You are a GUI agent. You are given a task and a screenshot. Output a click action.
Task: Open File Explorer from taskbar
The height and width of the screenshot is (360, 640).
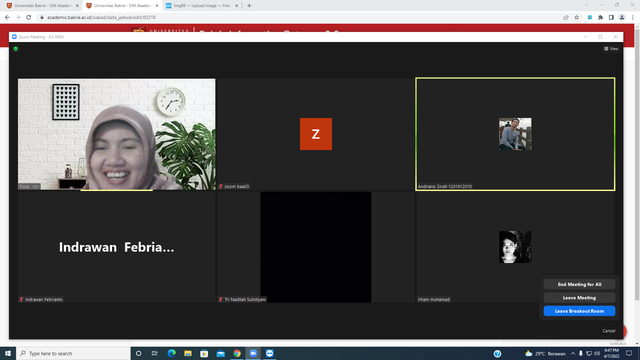point(188,353)
